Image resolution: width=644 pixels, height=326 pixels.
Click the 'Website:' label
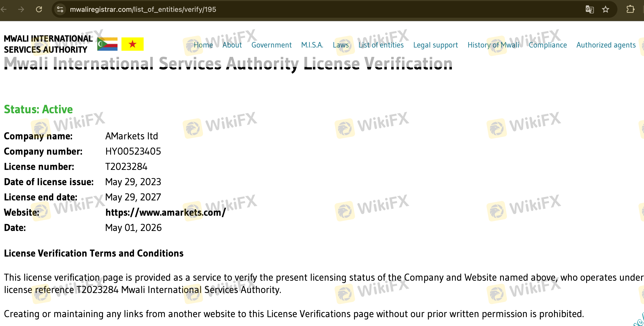21,212
